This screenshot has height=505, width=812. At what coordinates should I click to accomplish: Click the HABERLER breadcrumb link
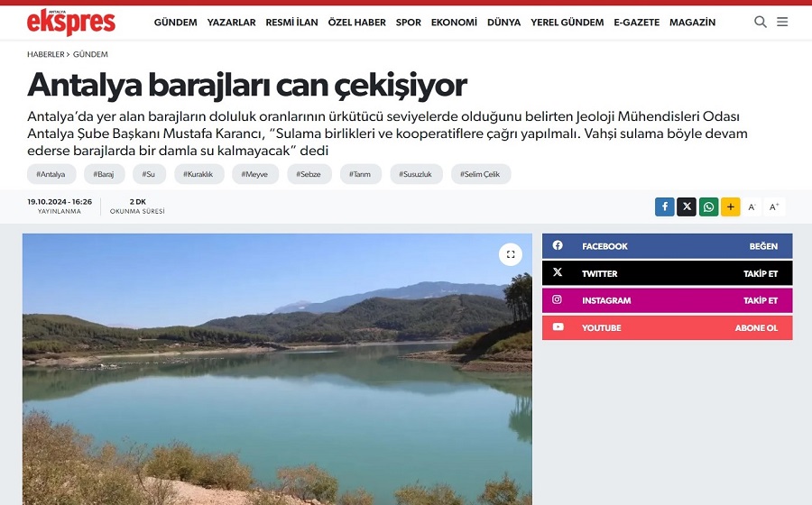46,54
